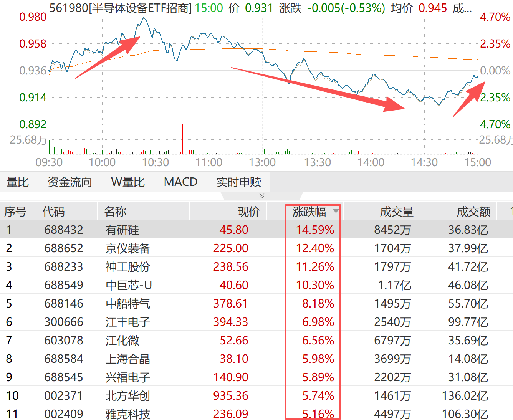
Task: Click stock code 688233
Action: click(x=64, y=267)
